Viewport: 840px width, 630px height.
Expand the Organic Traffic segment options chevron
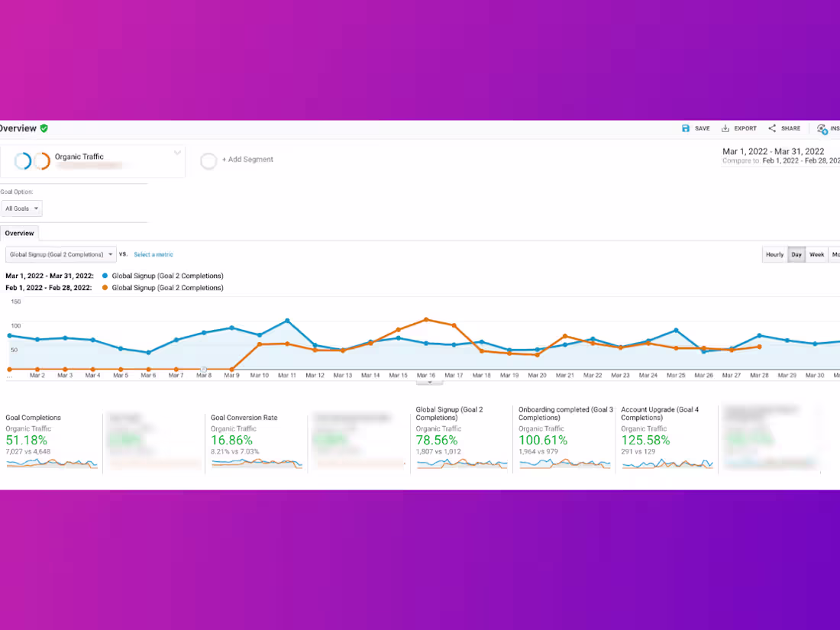(x=177, y=152)
